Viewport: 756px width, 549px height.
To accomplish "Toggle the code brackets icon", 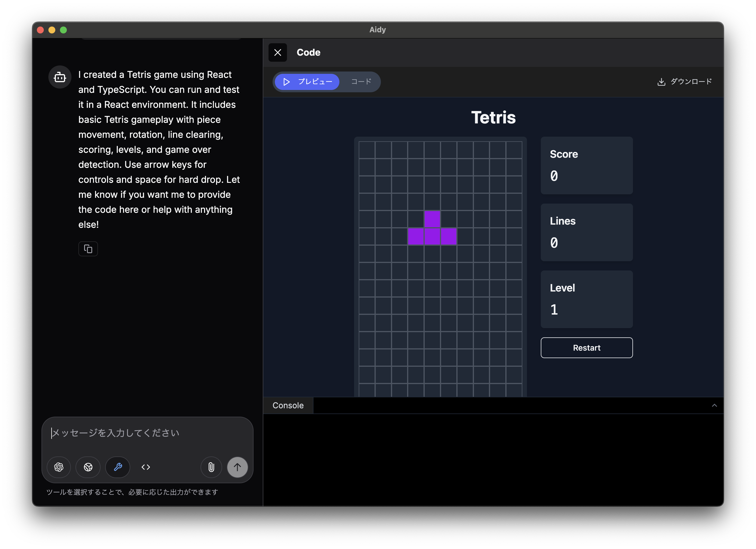I will click(x=146, y=467).
